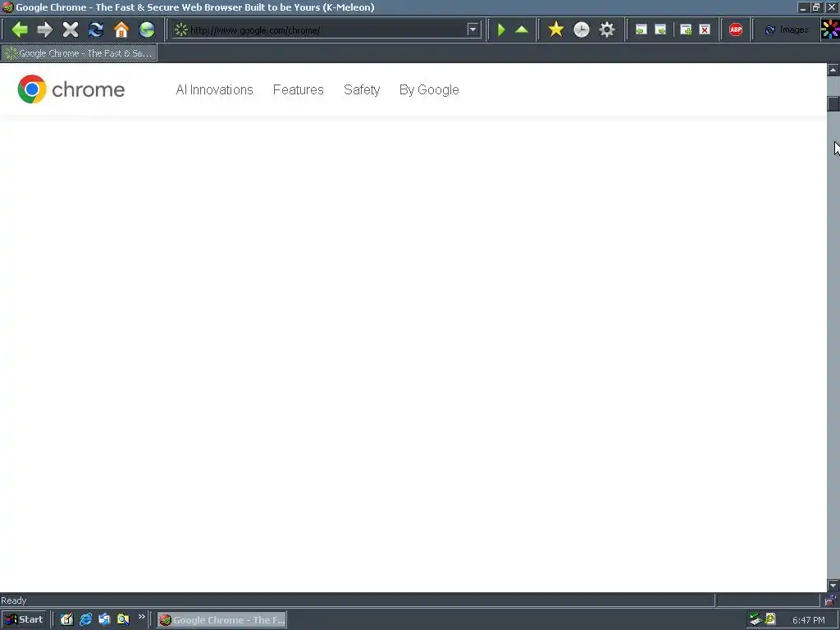The width and height of the screenshot is (840, 630).
Task: Click the colorful K-Meleon throbber icon
Action: [x=830, y=30]
